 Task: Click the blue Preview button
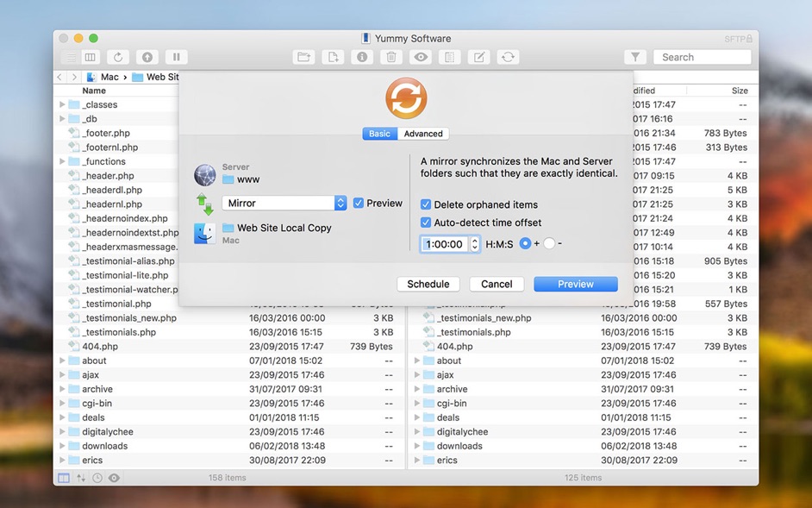point(575,284)
